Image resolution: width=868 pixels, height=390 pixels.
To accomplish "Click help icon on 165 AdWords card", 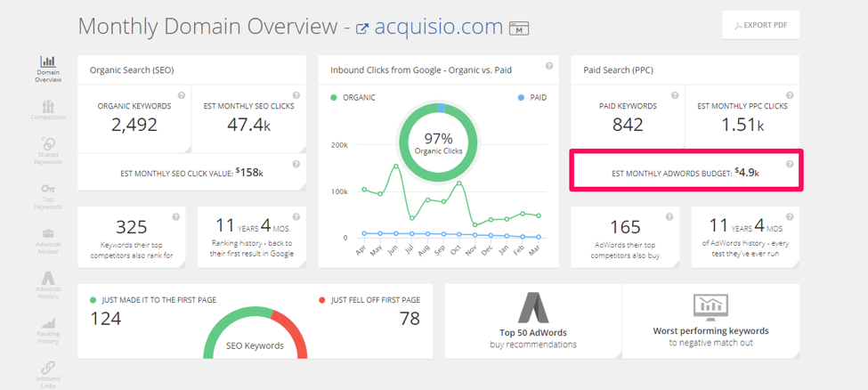I will coord(669,216).
